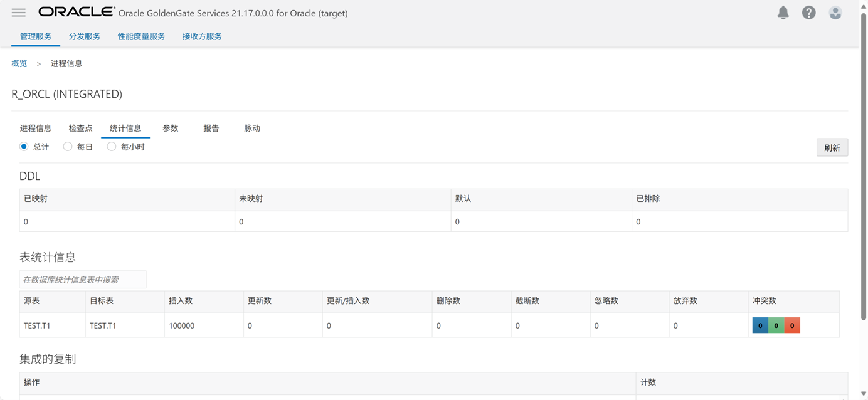Switch to the 性能度量服务 tab

pos(141,36)
